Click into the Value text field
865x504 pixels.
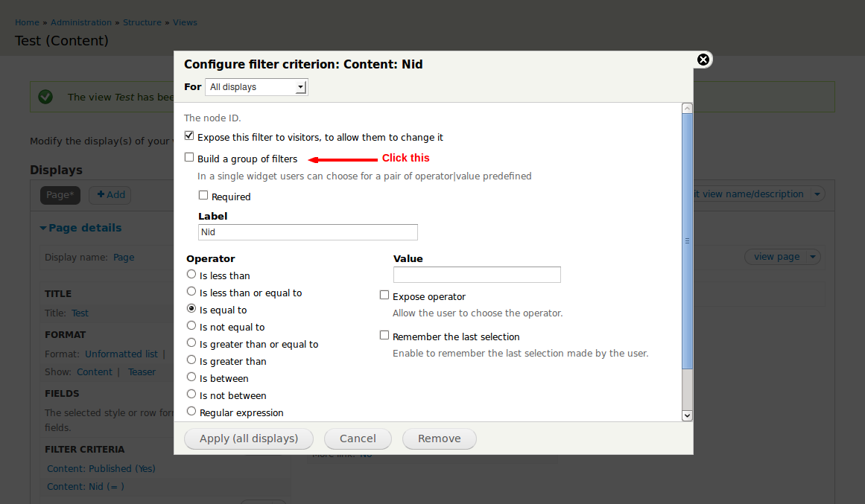(477, 275)
